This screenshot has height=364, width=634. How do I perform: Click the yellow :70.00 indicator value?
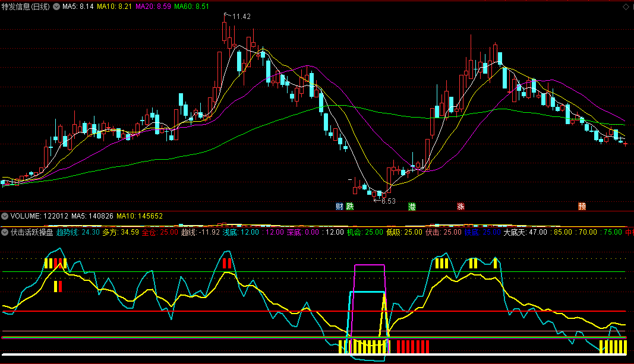coord(585,232)
